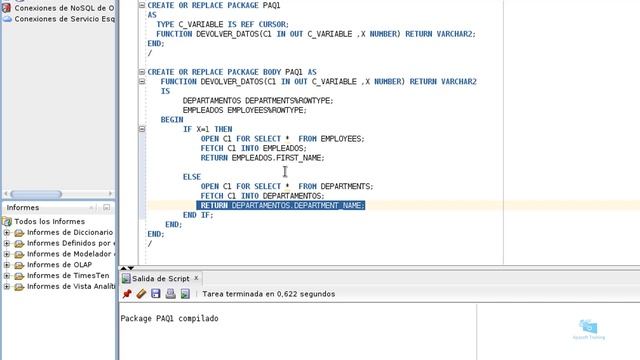Viewport: 640px width, 360px height.
Task: Click the DEPARTAMENTOS DEPARTMENTS%ROWTYPE declaration
Action: pyautogui.click(x=258, y=101)
